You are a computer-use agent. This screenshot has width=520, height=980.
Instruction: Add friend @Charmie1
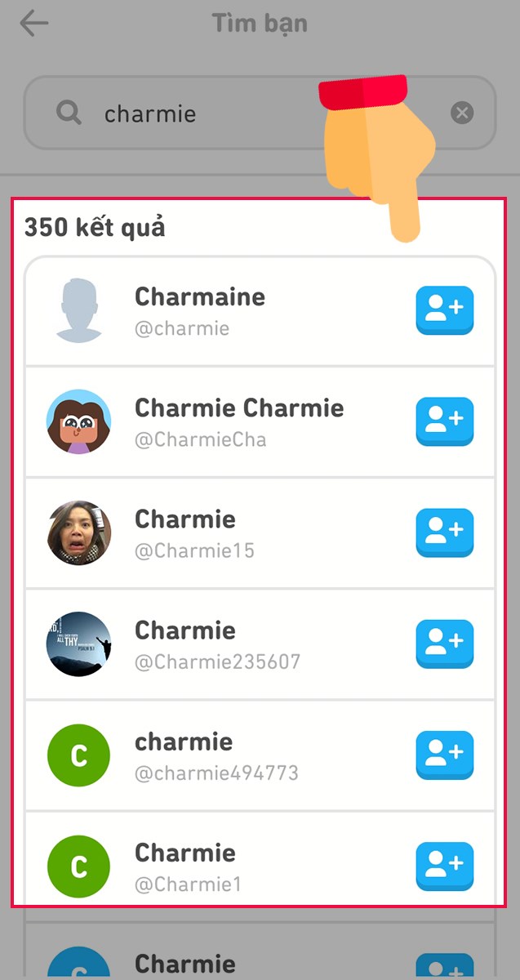444,866
